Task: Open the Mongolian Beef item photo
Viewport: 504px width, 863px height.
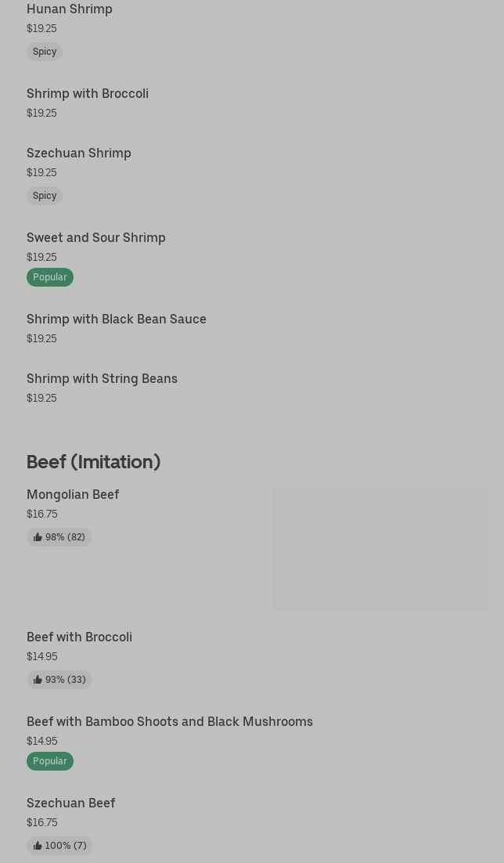Action: [380, 549]
